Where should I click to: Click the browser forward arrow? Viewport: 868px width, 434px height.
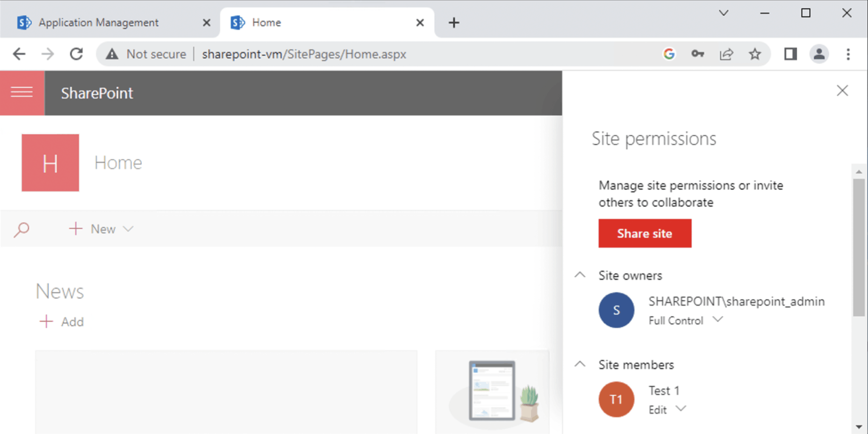point(47,54)
